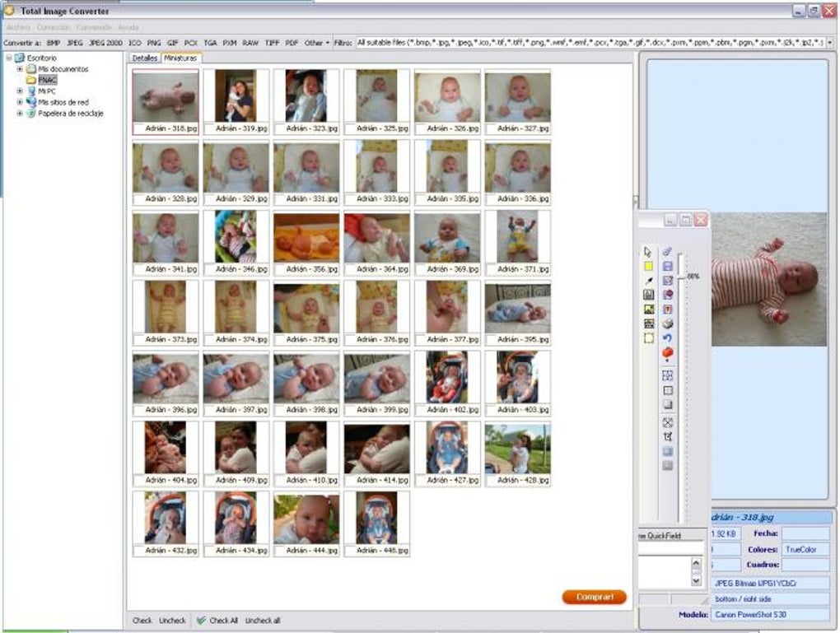Expand the Mi PC tree node
Screen dimensions: 840x633
point(20,91)
